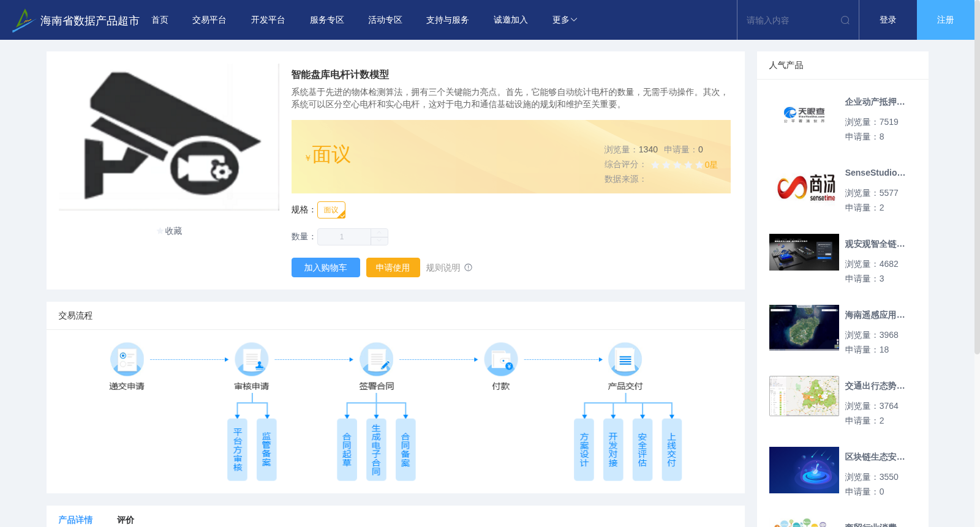Open the 海南遥感应用 product title
The width and height of the screenshot is (980, 527).
point(875,315)
